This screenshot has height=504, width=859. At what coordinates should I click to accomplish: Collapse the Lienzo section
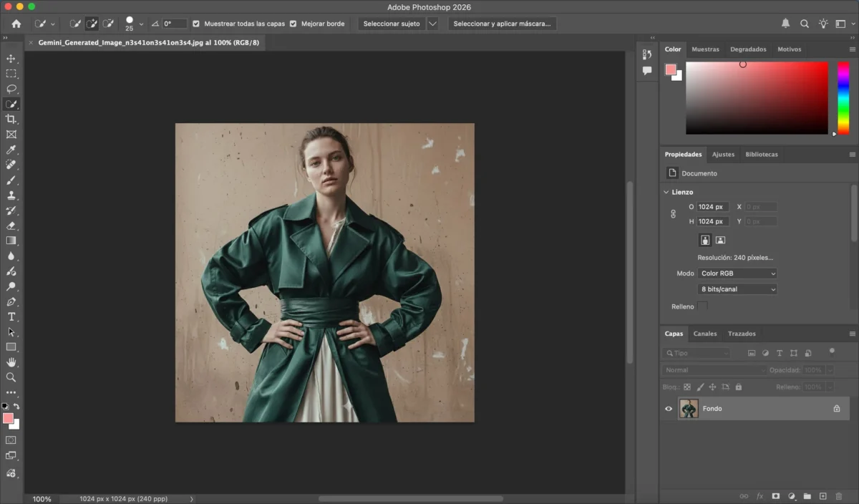666,192
